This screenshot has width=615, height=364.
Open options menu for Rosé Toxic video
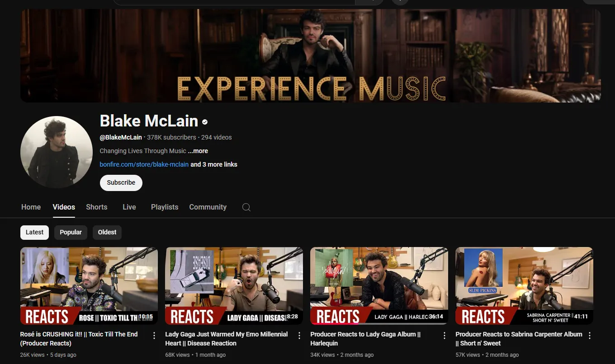154,336
